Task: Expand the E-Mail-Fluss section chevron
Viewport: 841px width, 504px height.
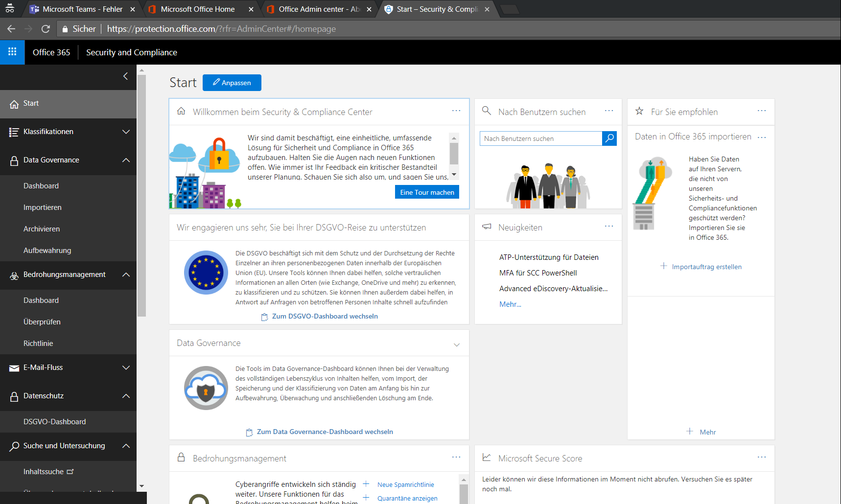Action: tap(126, 367)
